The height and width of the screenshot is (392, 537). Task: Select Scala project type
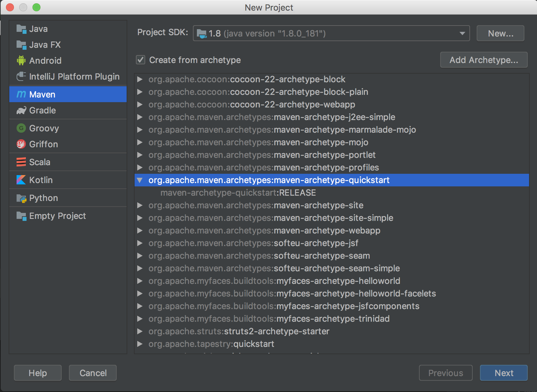(x=68, y=162)
